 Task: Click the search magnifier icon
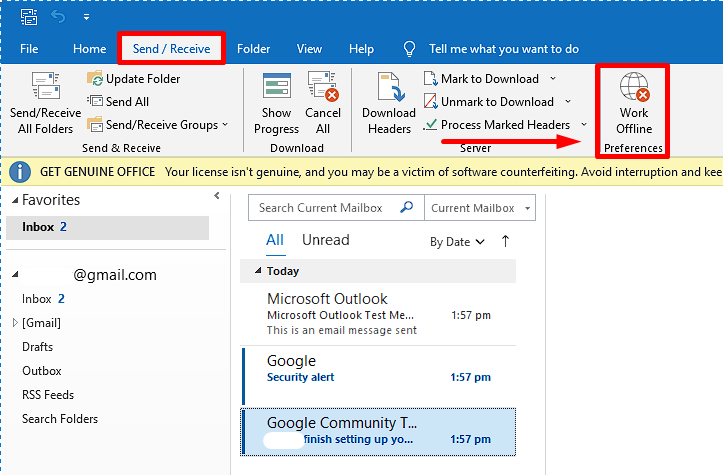point(407,208)
